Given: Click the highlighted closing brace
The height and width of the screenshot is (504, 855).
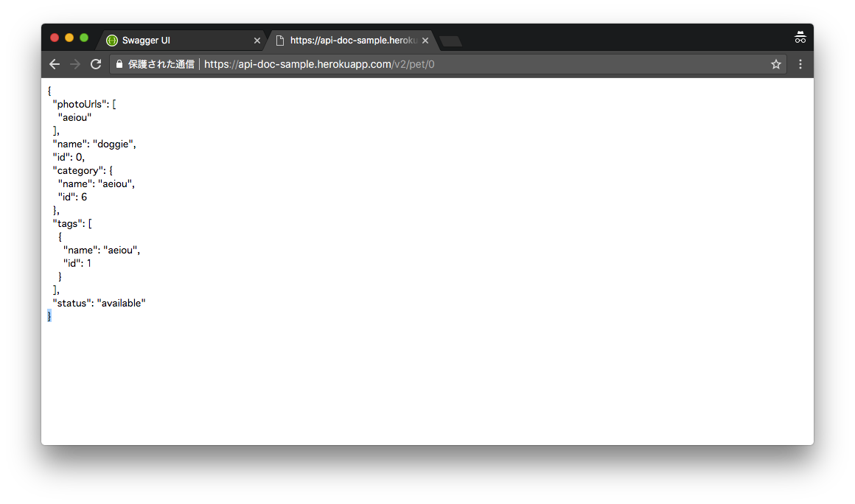Looking at the screenshot, I should pyautogui.click(x=49, y=316).
